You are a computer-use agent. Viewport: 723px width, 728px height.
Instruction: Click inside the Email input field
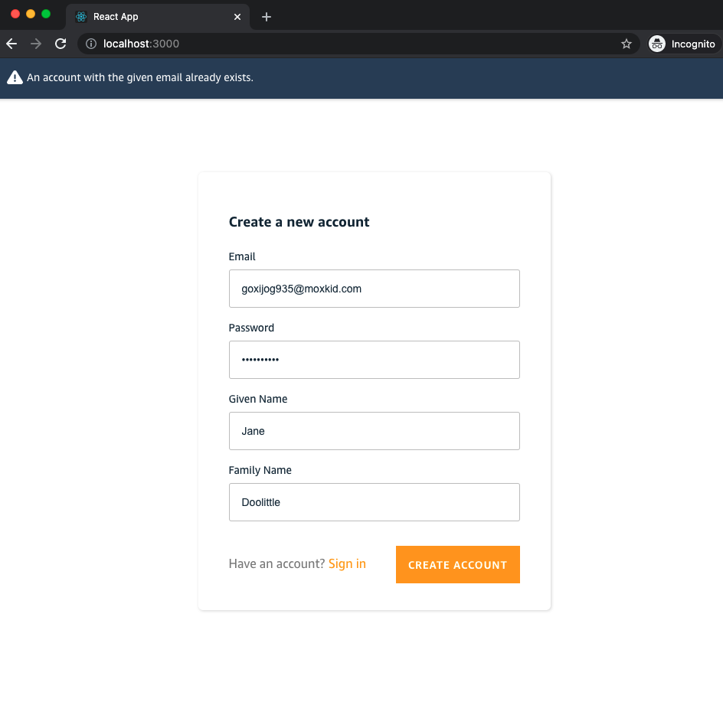[x=374, y=289]
